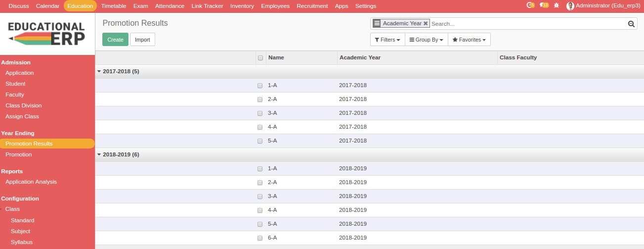Check the 5-A row of 2017-2018

(x=260, y=141)
